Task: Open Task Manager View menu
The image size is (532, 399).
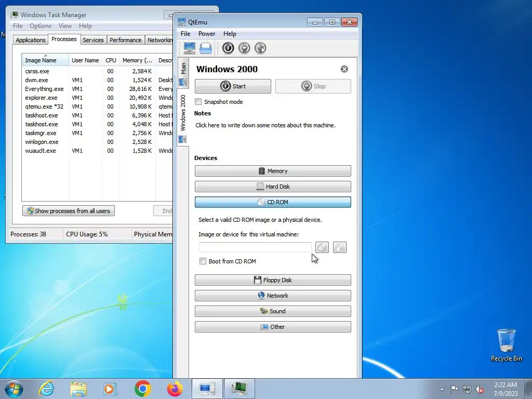Action: point(65,26)
